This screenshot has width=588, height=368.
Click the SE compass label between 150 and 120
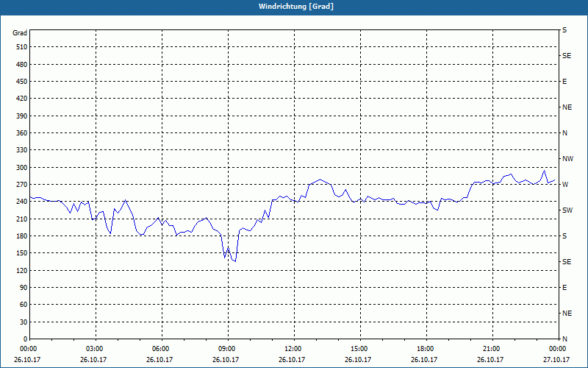567,262
